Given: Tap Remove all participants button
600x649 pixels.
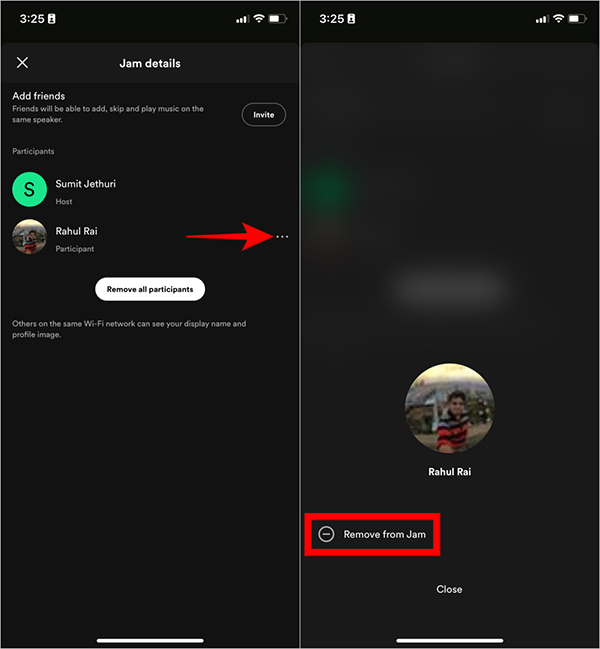Looking at the screenshot, I should coord(150,289).
